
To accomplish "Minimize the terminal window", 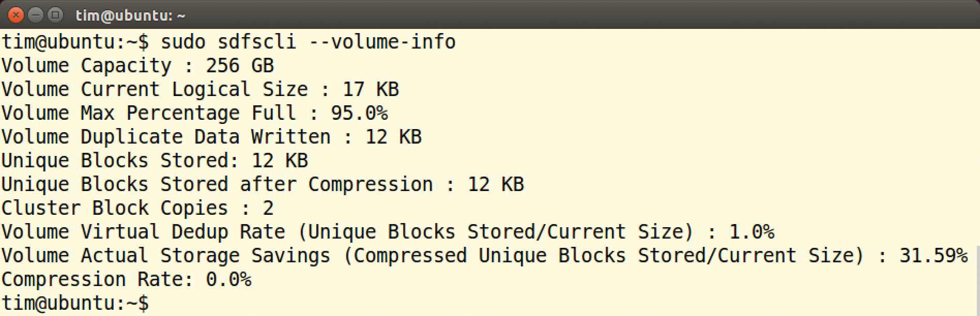I will 35,15.
